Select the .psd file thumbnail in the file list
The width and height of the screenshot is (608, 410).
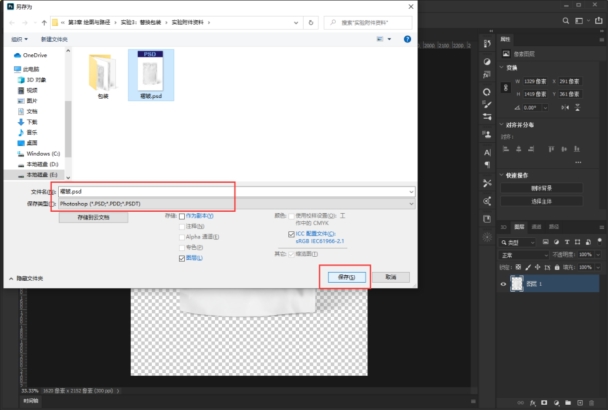(151, 75)
